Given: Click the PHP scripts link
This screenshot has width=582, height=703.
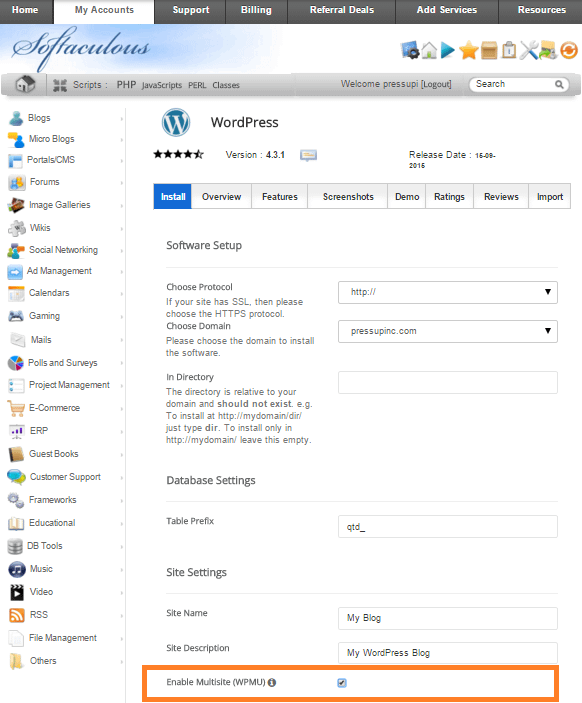Looking at the screenshot, I should [x=126, y=85].
